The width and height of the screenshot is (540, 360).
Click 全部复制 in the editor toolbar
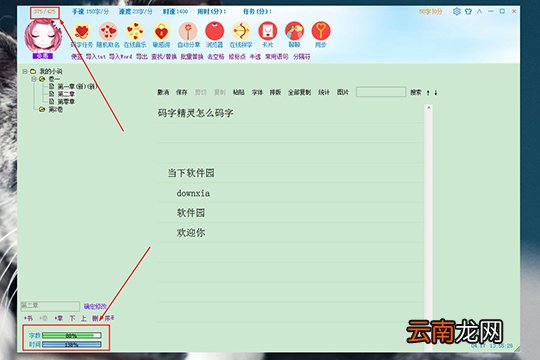click(x=299, y=92)
